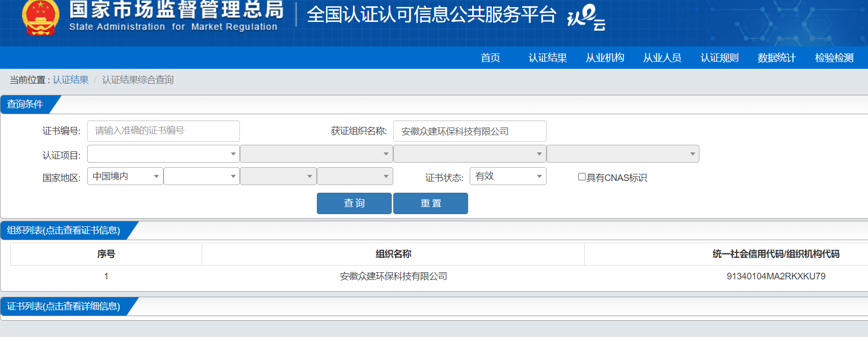Click credit code 91340104MA2RKXKU79
The width and height of the screenshot is (868, 337).
click(x=776, y=276)
